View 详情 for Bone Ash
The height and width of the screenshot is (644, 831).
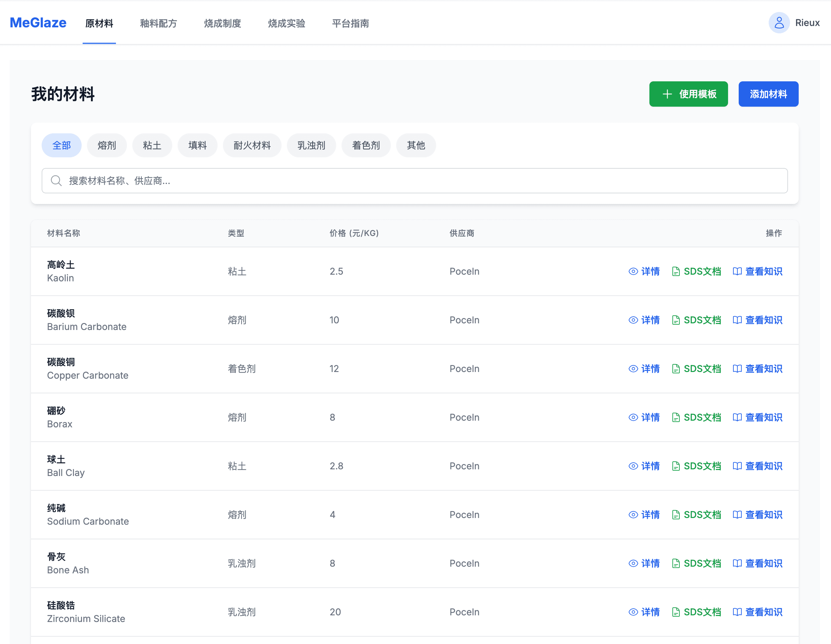tap(644, 564)
